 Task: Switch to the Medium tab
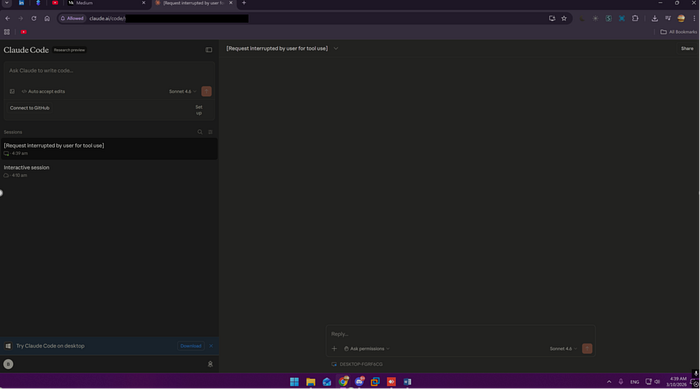pyautogui.click(x=106, y=3)
